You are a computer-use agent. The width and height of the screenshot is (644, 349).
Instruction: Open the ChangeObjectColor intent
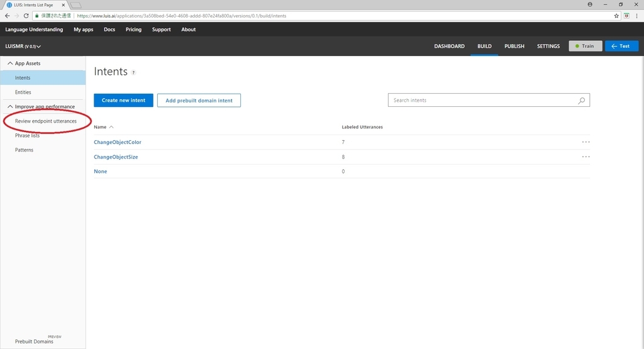coord(118,142)
